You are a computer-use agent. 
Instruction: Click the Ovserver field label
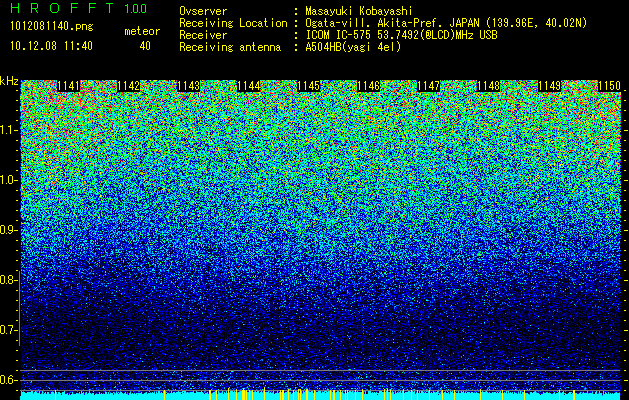pos(203,11)
